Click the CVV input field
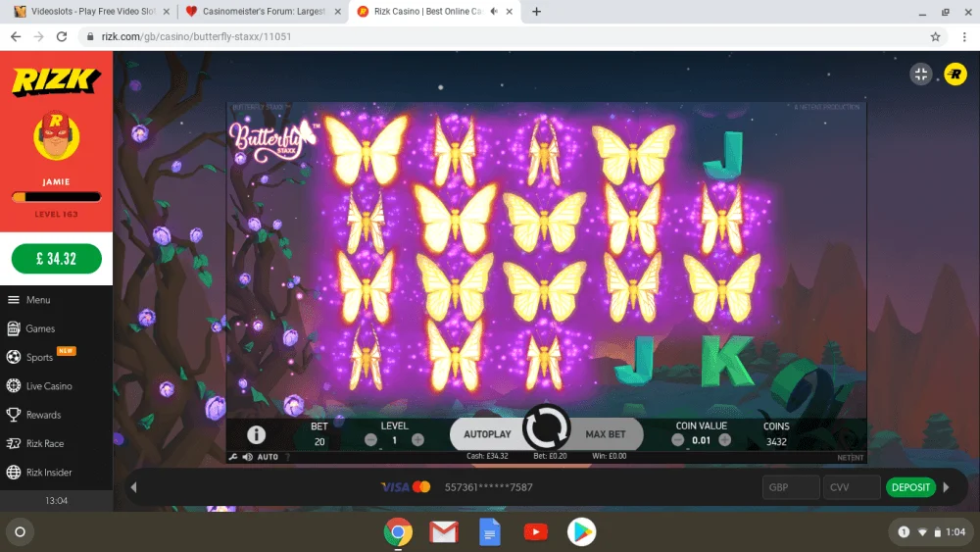The height and width of the screenshot is (552, 980). click(852, 487)
